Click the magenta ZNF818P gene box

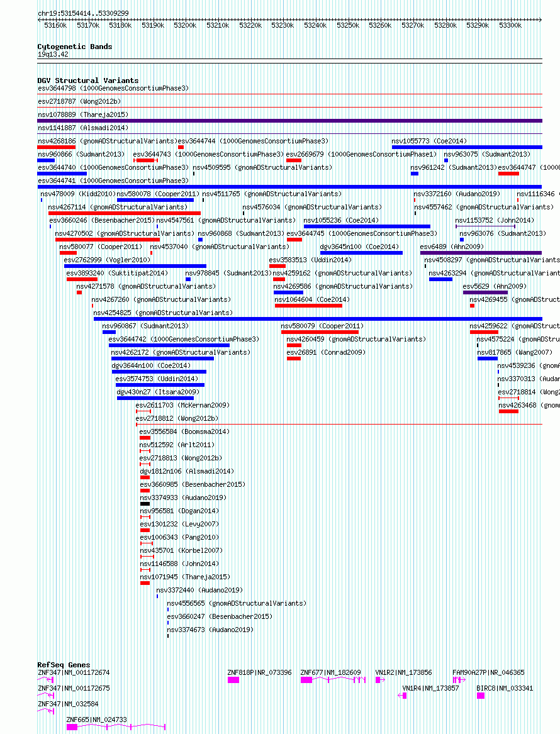point(233,680)
